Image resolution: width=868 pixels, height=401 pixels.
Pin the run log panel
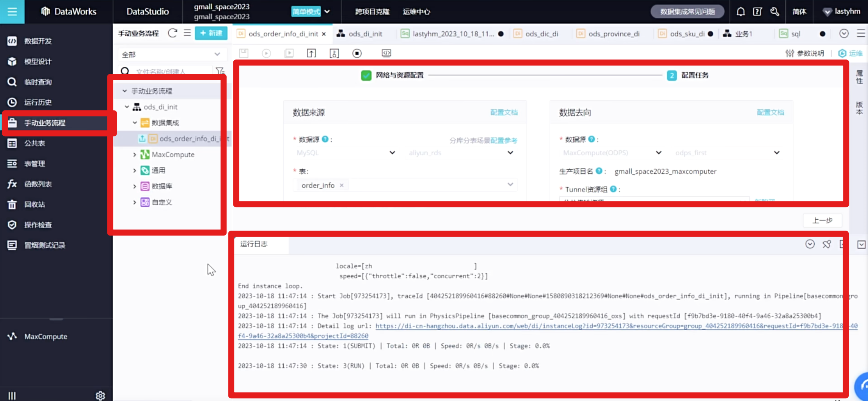pyautogui.click(x=826, y=244)
